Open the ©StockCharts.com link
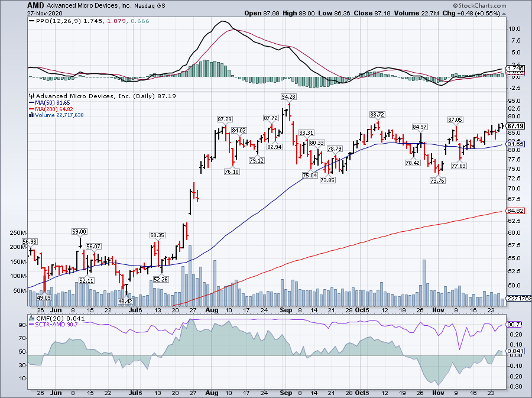 (479, 5)
